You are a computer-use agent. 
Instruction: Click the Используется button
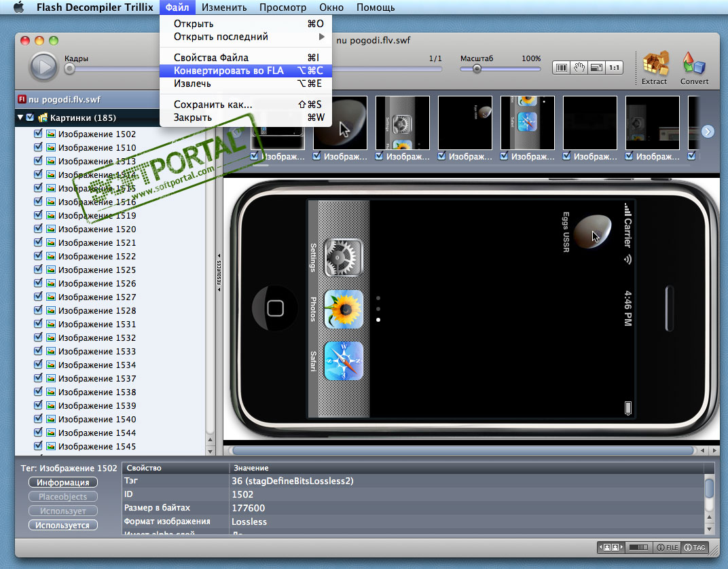(62, 525)
